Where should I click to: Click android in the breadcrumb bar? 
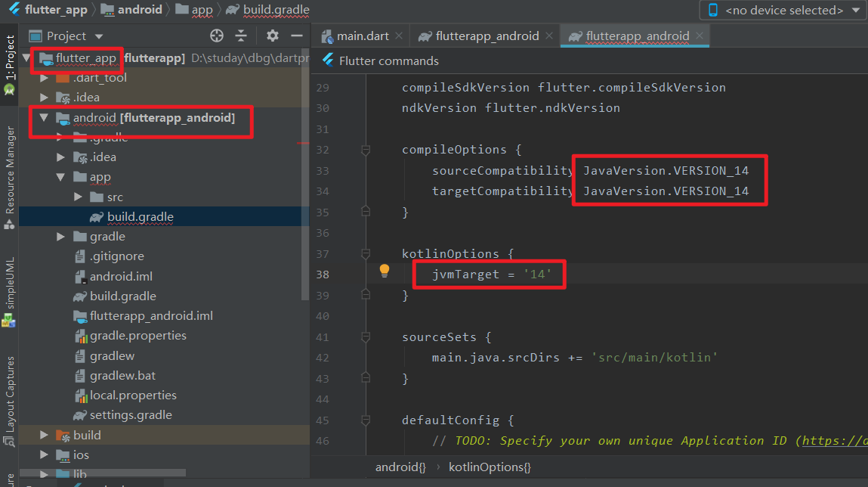point(140,10)
